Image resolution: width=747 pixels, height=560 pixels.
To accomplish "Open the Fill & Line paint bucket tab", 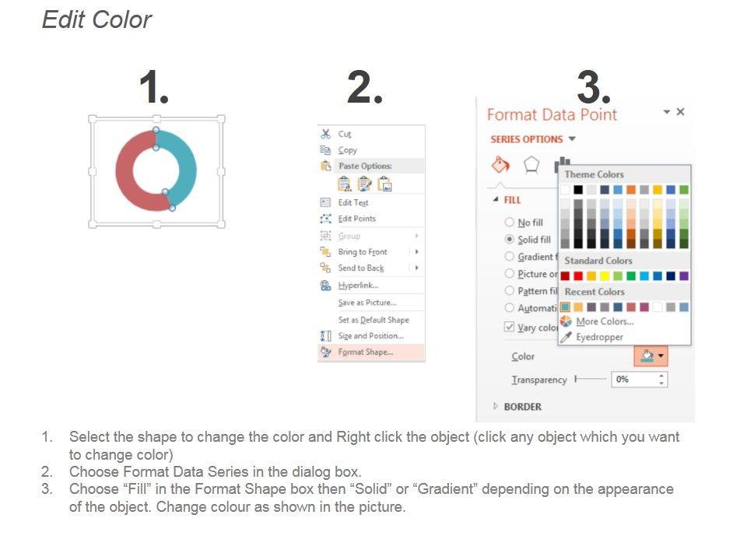I will pos(500,165).
